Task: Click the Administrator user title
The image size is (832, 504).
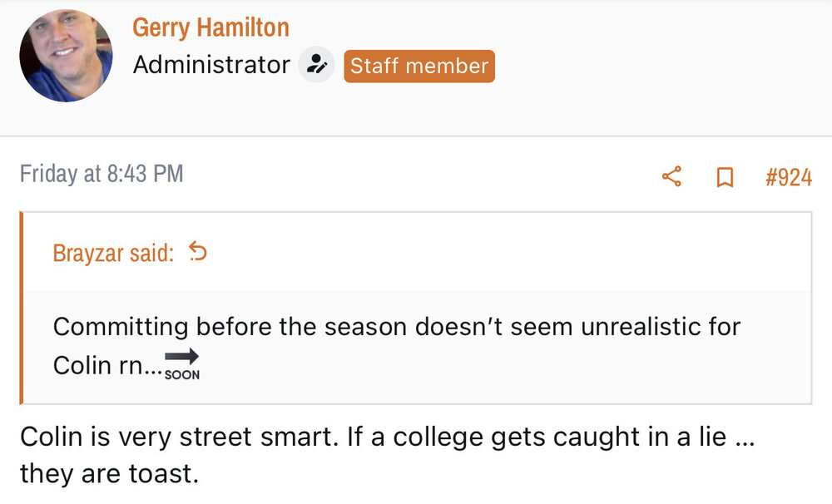Action: point(211,65)
